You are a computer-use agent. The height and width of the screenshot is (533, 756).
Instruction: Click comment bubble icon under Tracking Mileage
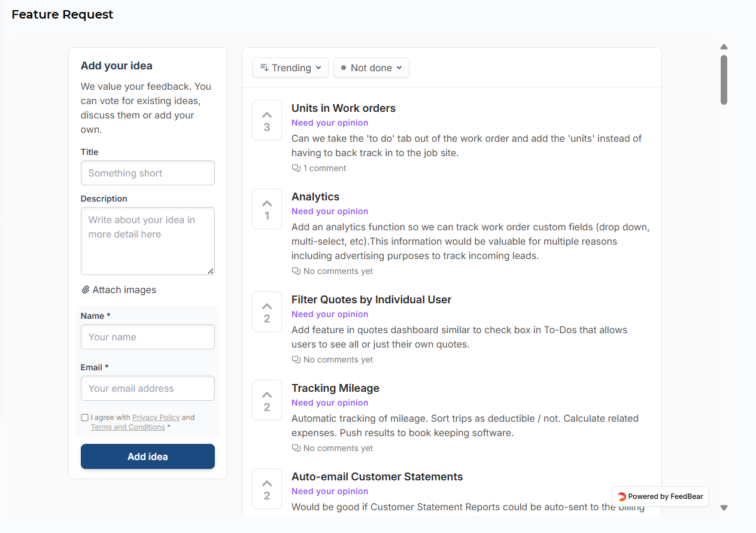(x=296, y=449)
